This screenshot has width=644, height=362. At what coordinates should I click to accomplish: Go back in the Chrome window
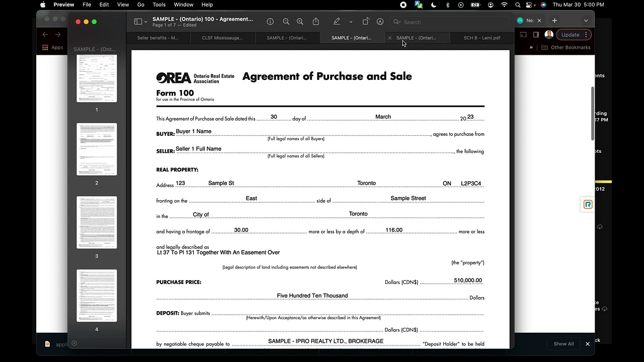click(45, 35)
